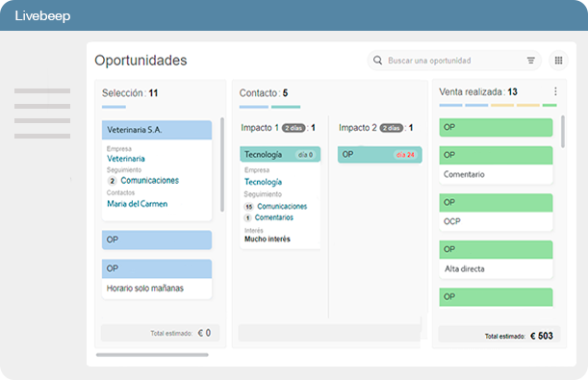Click the día 0 badge

pyautogui.click(x=305, y=155)
